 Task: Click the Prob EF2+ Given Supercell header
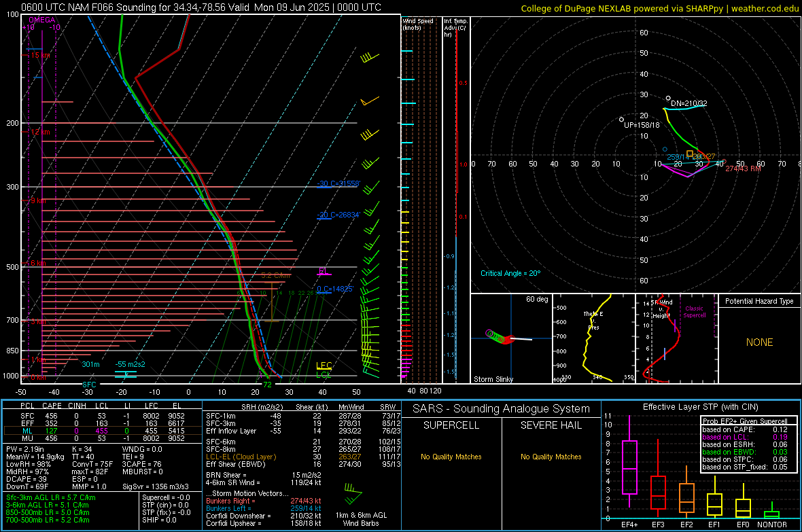[x=745, y=421]
